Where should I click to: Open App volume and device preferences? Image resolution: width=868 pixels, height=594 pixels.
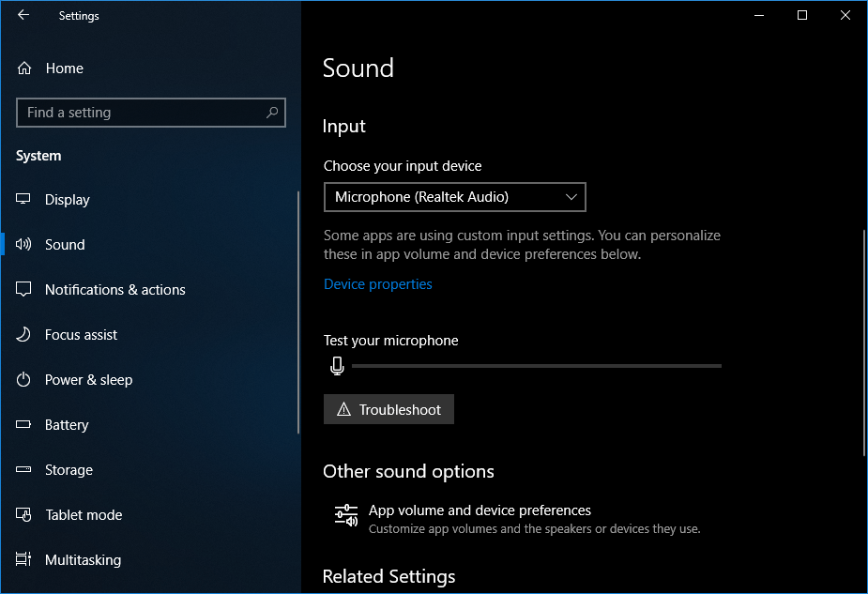[x=480, y=510]
